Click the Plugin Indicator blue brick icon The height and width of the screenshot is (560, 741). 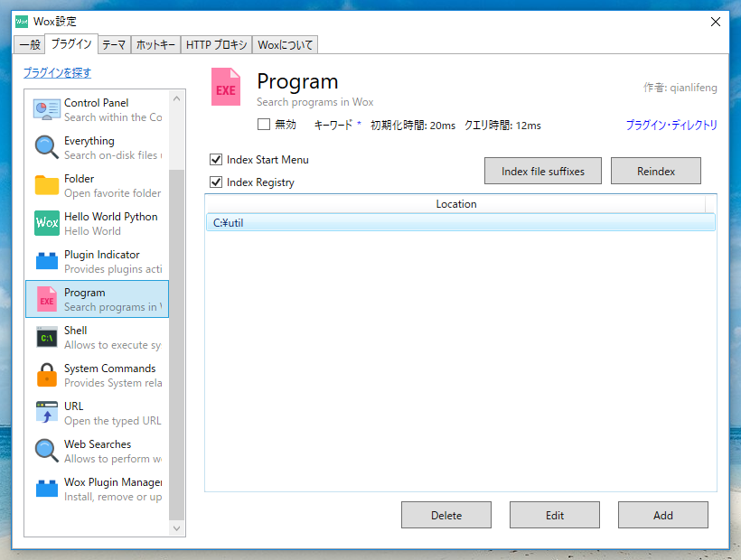[47, 261]
